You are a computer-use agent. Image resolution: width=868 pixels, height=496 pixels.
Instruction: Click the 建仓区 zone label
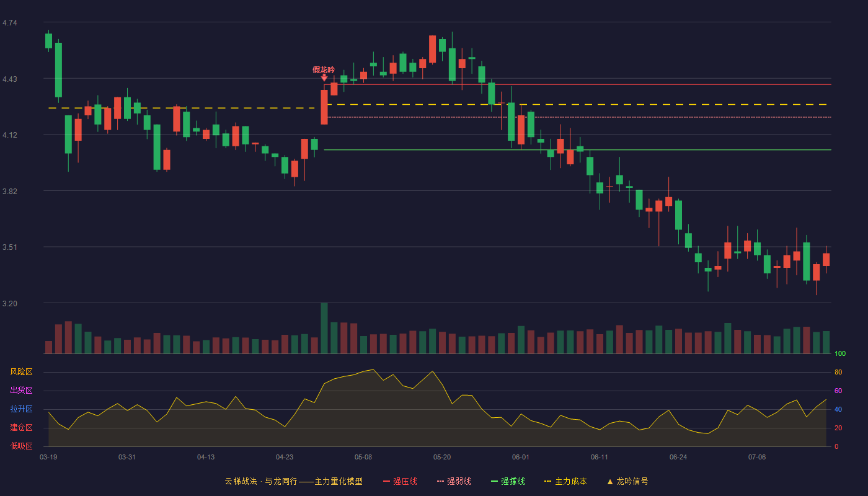21,428
